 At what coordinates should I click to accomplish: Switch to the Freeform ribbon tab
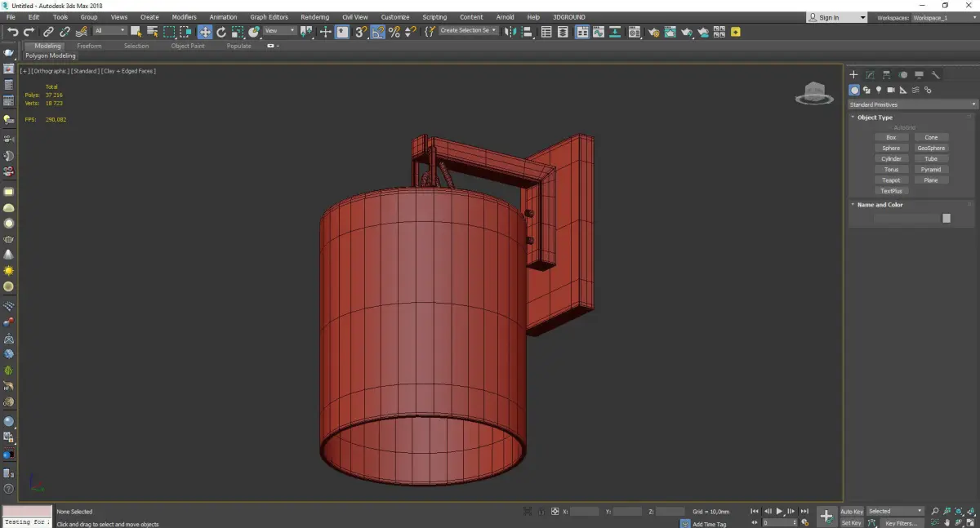coord(89,46)
